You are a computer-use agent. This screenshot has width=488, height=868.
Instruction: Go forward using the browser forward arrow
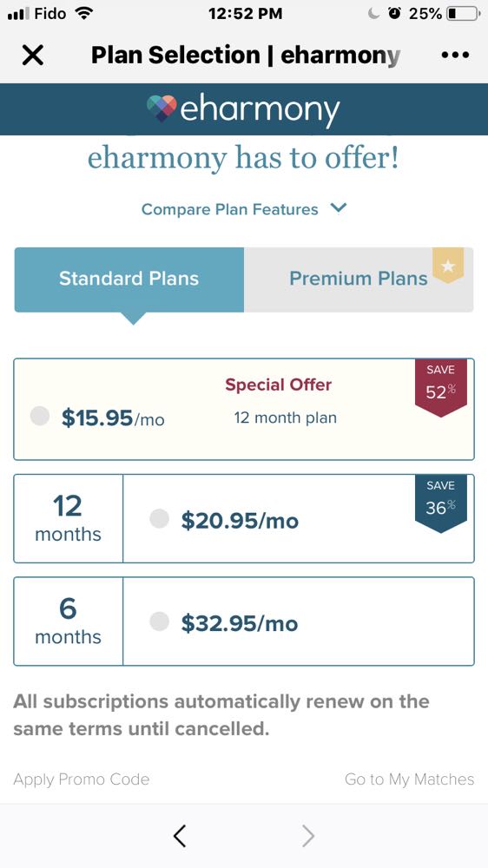(x=308, y=836)
